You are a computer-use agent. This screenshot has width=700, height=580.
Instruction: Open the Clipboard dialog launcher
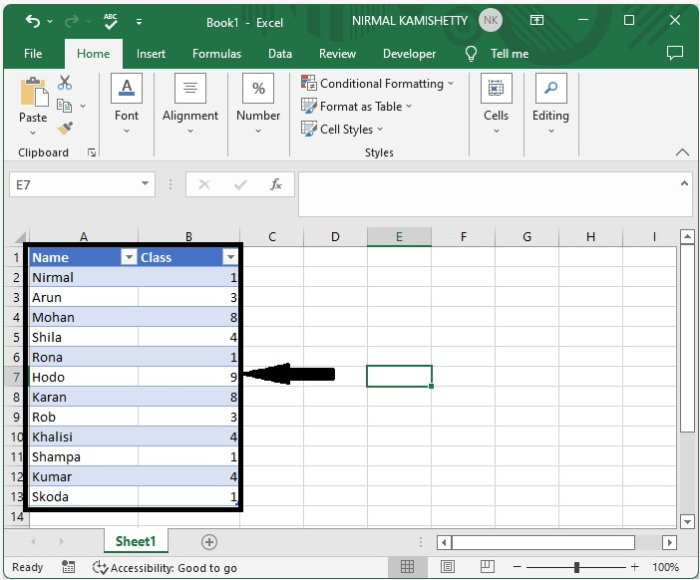click(x=92, y=153)
